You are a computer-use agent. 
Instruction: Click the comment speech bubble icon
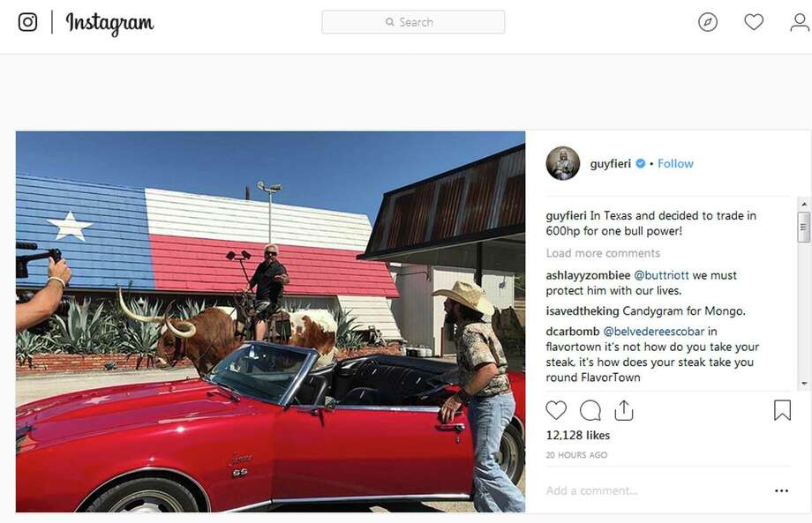tap(590, 410)
